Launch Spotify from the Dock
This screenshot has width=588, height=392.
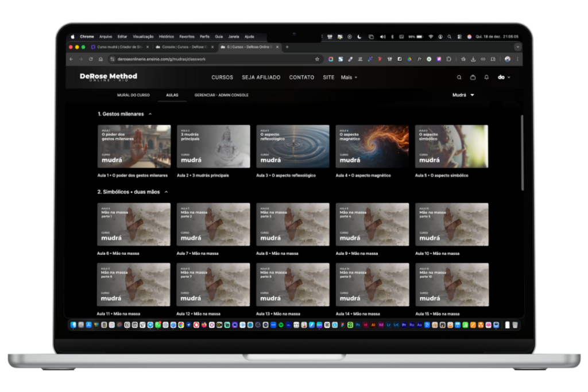(281, 325)
